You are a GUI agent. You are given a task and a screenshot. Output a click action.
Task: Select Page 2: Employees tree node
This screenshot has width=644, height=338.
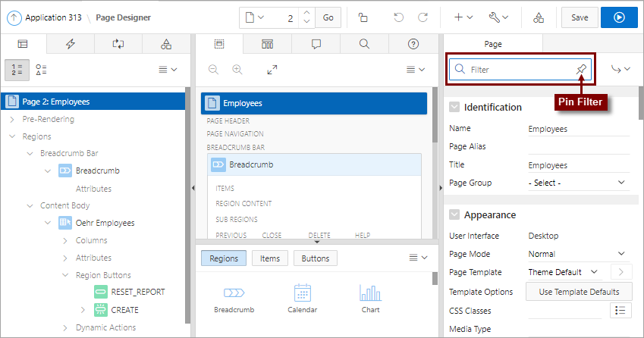pos(93,102)
